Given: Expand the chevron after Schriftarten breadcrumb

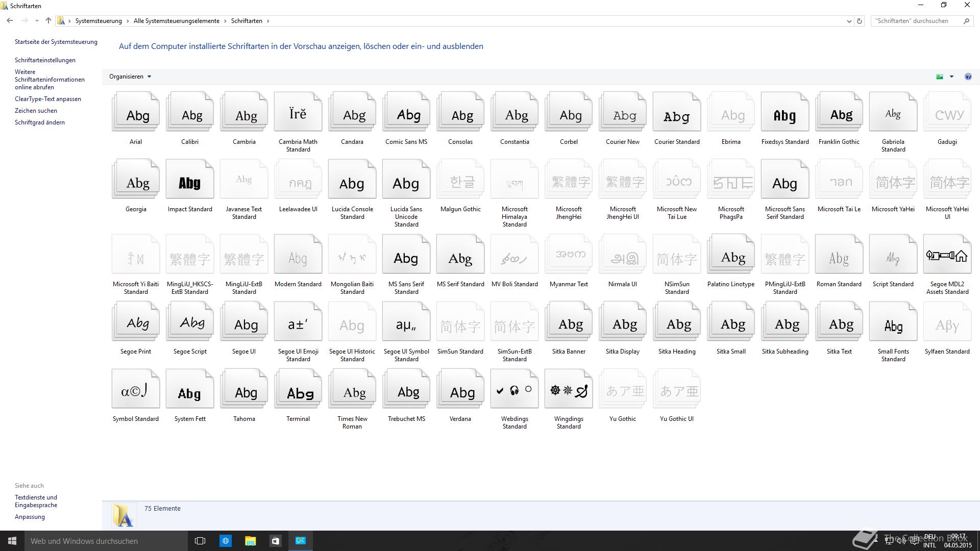Looking at the screenshot, I should 268,21.
